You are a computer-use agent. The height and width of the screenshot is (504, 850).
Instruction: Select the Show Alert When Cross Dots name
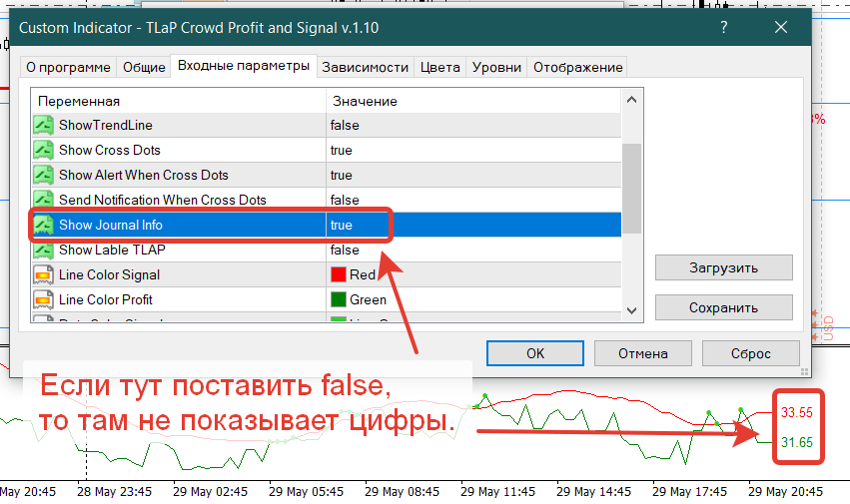(144, 175)
